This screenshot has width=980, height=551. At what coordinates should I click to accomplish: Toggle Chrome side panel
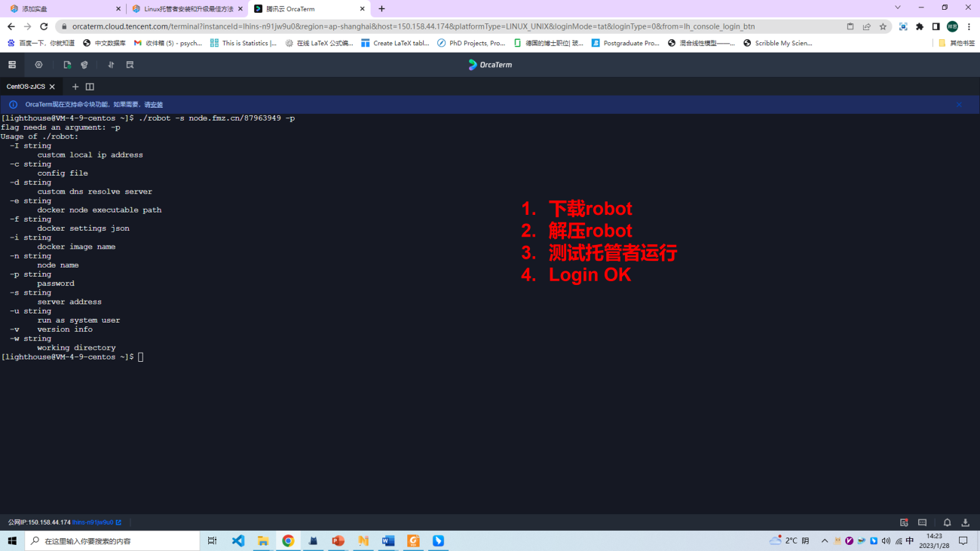pos(936,26)
